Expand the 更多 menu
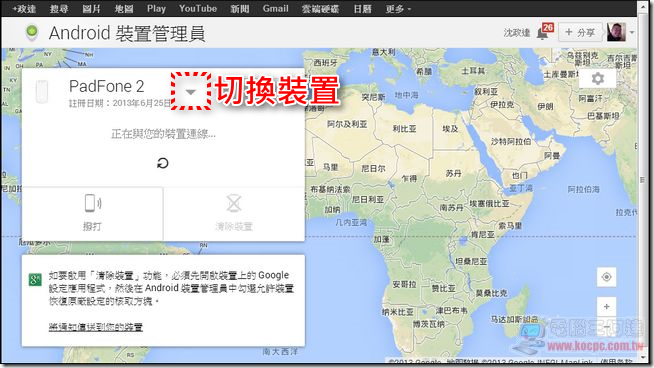Image resolution: width=654 pixels, height=368 pixels. pos(398,9)
